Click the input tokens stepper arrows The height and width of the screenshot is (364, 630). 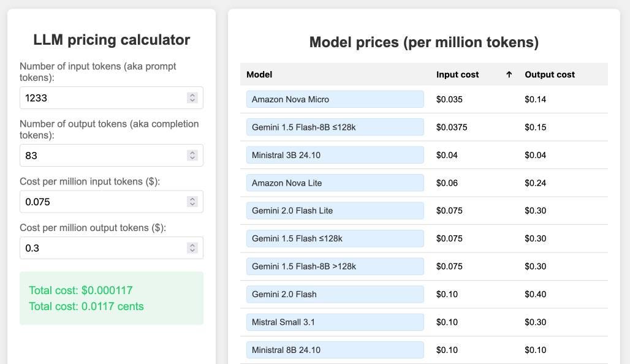pyautogui.click(x=192, y=97)
